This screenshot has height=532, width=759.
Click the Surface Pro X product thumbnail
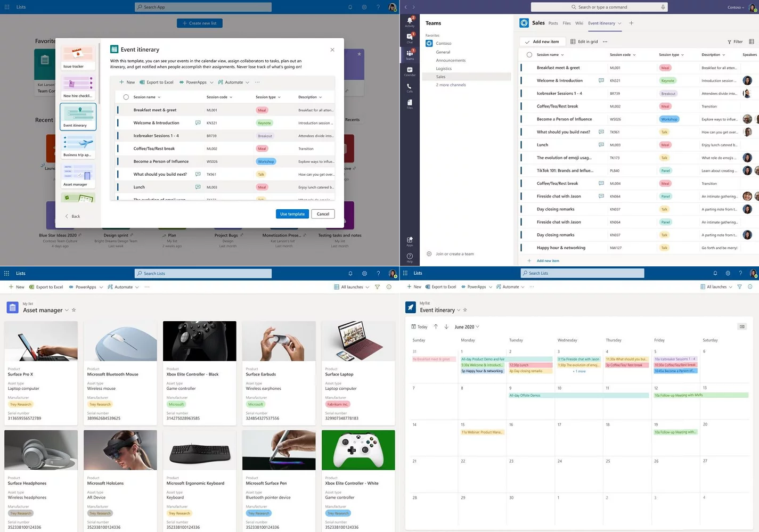(x=40, y=341)
